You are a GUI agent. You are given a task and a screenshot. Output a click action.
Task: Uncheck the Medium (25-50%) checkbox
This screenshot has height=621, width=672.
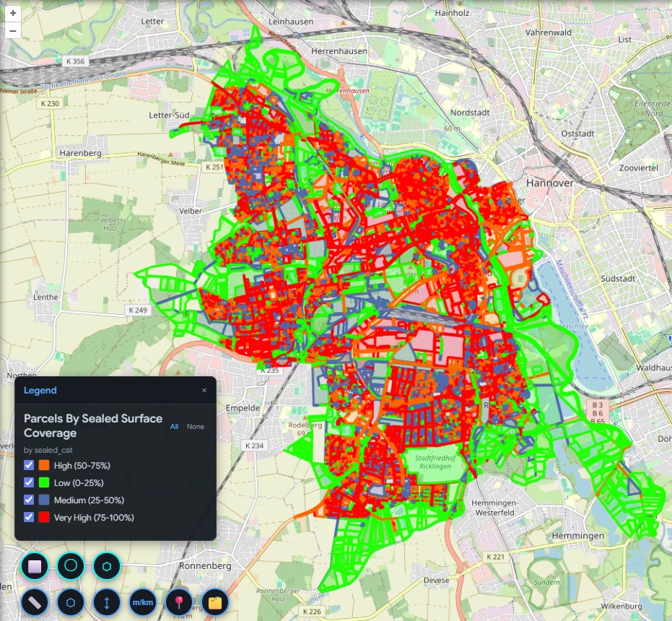[x=29, y=500]
